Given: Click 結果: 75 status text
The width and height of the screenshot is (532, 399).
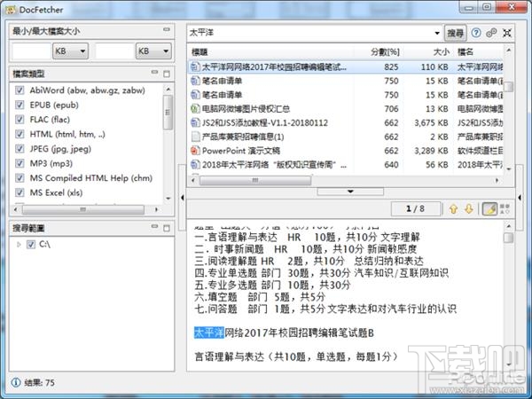Looking at the screenshot, I should tap(39, 383).
